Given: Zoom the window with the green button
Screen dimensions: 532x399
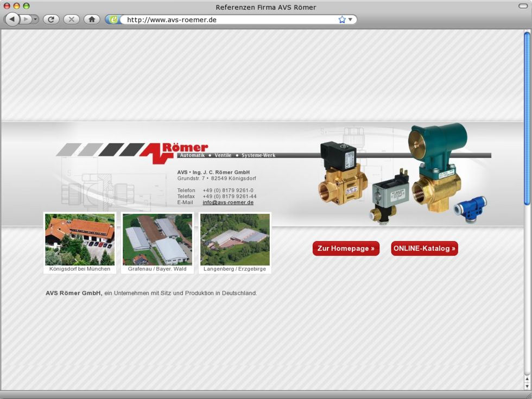Looking at the screenshot, I should 26,6.
